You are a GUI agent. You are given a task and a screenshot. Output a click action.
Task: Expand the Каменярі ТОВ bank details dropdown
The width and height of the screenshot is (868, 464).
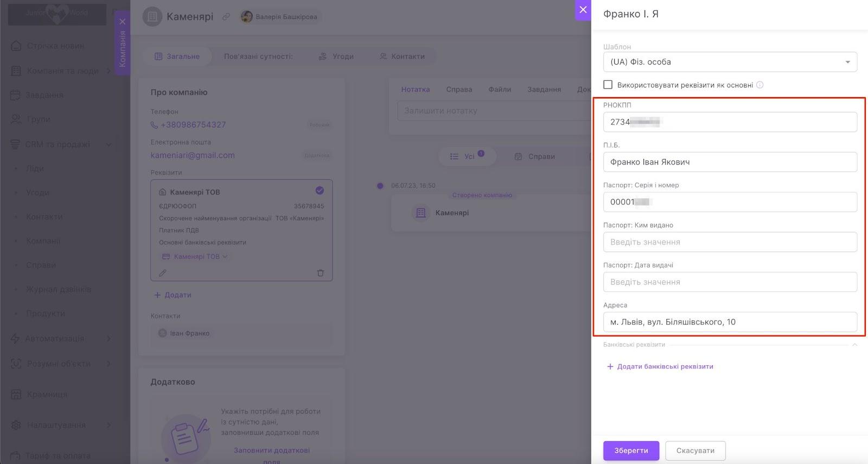[195, 257]
